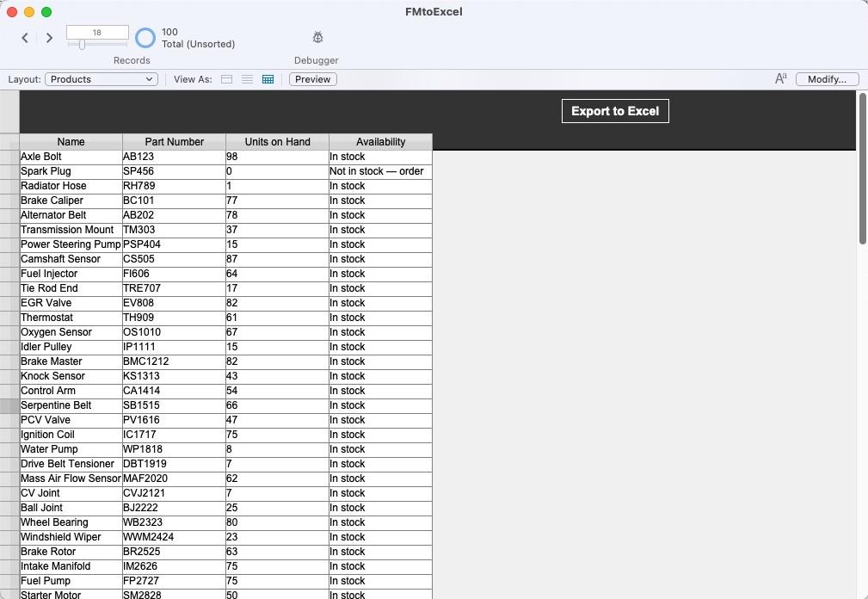Screen dimensions: 868x599
Task: Toggle to Form View in the View As group
Action: (x=226, y=78)
